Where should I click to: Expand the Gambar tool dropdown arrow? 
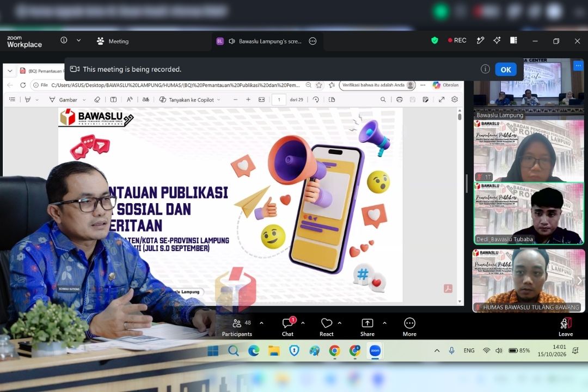(84, 100)
